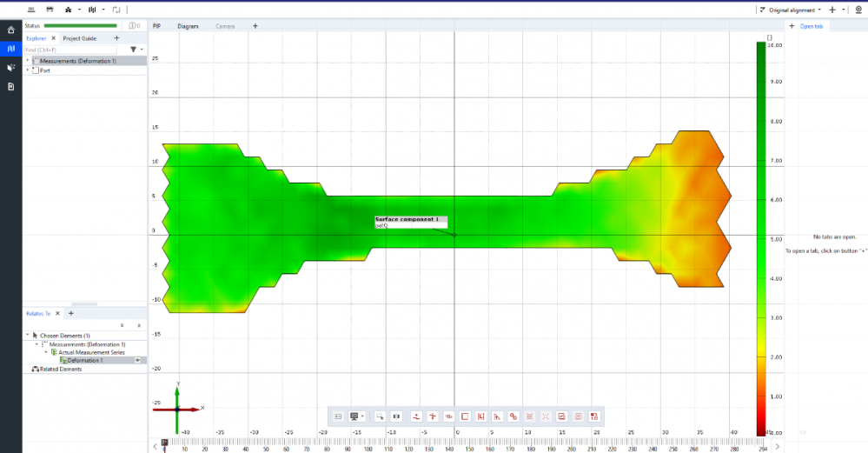The width and height of the screenshot is (868, 453).
Task: Toggle the checked box icon in bottom toolbar
Action: click(562, 416)
